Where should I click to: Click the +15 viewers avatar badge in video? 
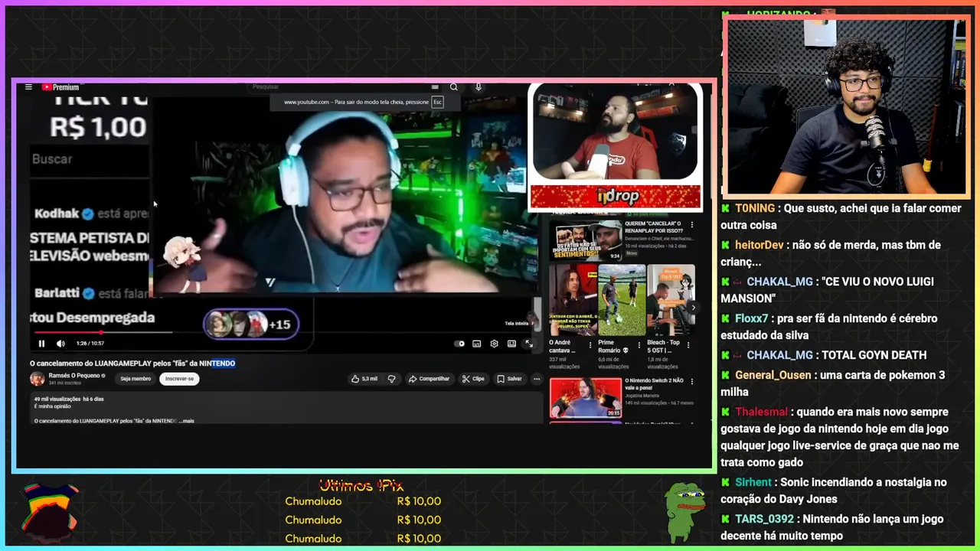[250, 324]
